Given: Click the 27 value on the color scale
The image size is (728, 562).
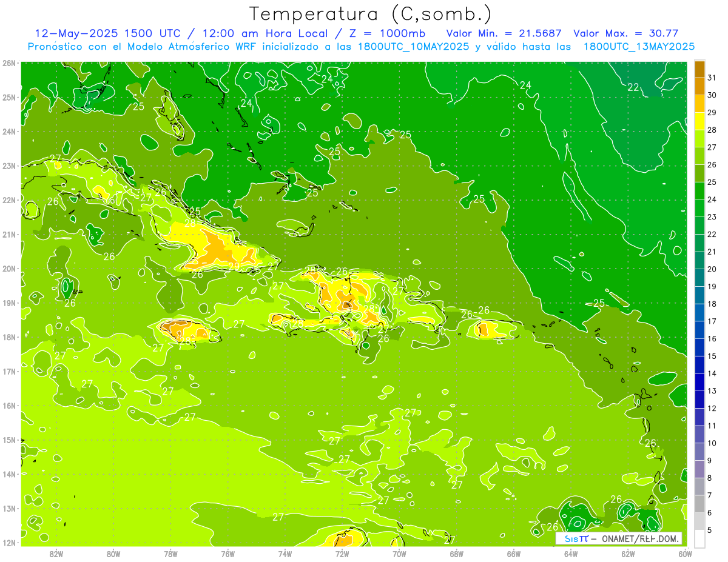Looking at the screenshot, I should click(712, 147).
